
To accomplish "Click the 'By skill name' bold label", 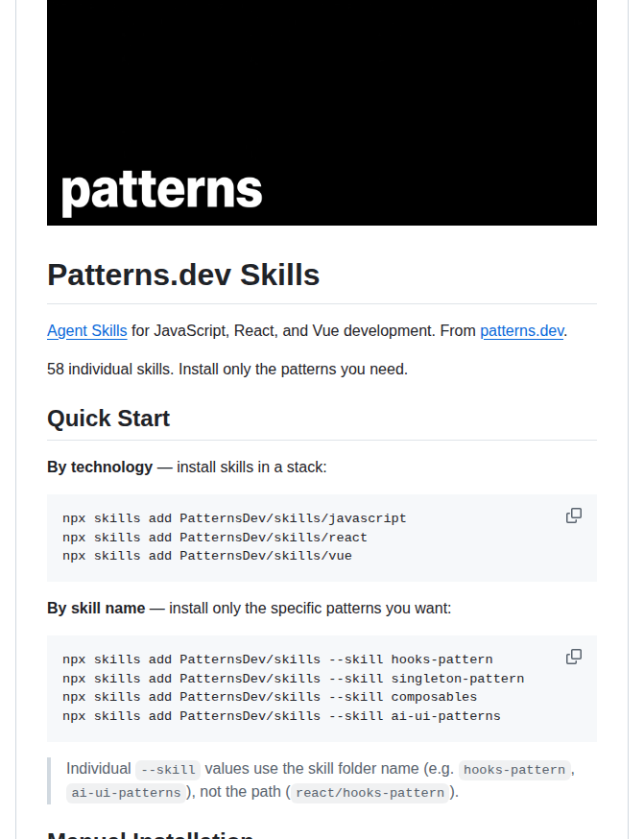I will pos(96,609).
